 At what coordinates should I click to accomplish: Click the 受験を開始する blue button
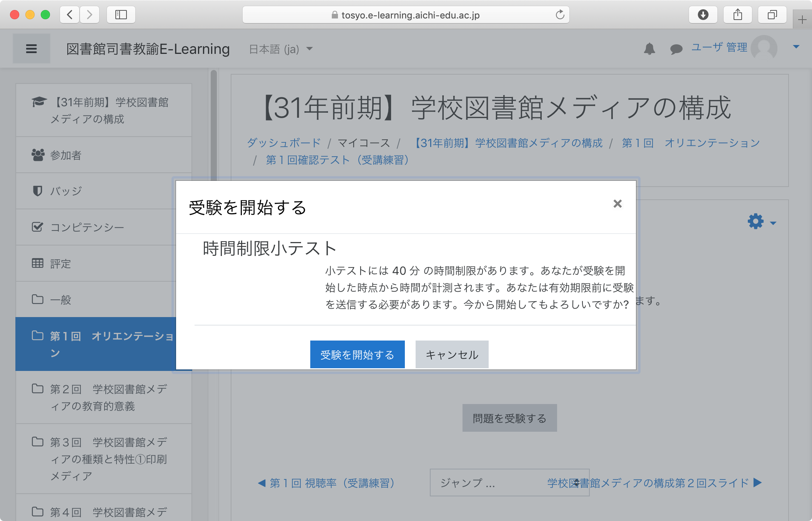click(x=357, y=354)
